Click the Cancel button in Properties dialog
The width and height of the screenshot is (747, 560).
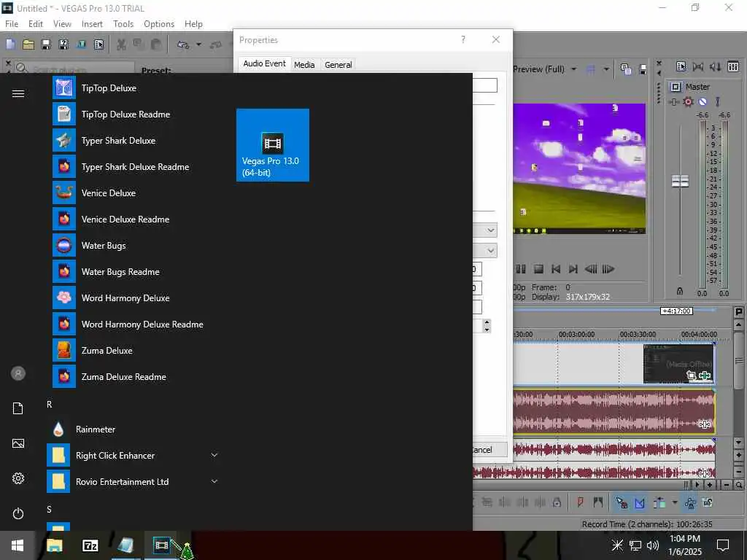489,450
